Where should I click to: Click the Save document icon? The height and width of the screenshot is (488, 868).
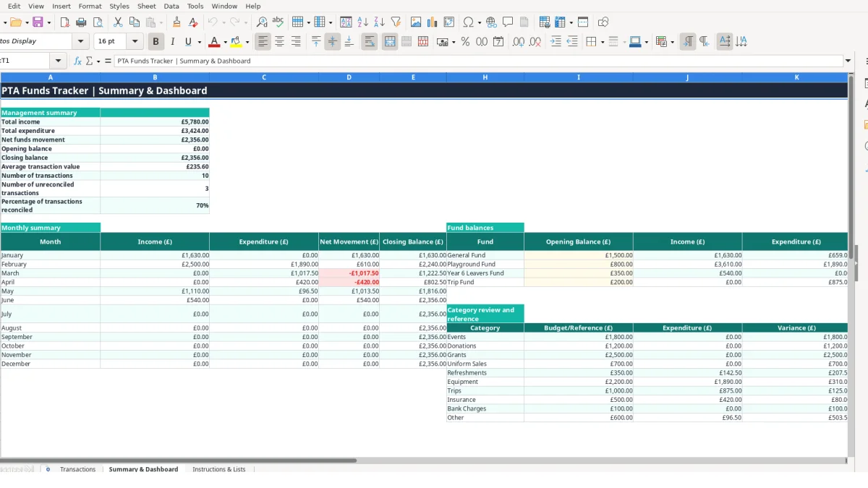pos(38,22)
